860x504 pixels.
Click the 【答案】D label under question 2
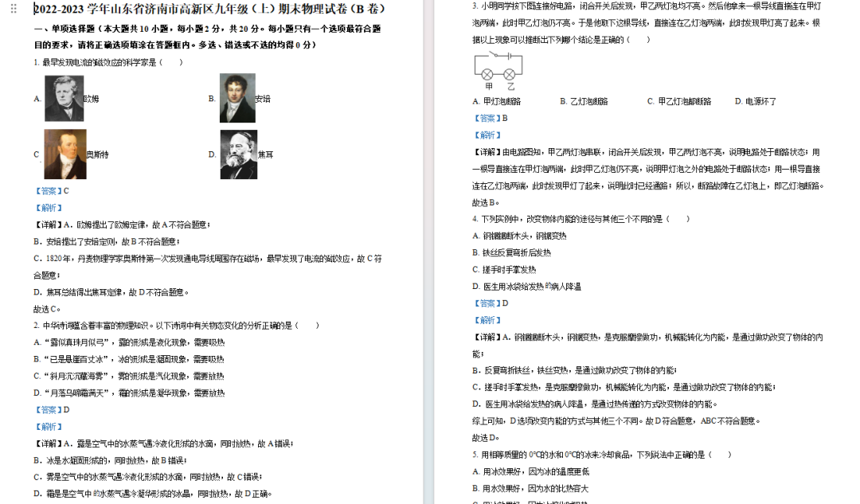tap(52, 410)
